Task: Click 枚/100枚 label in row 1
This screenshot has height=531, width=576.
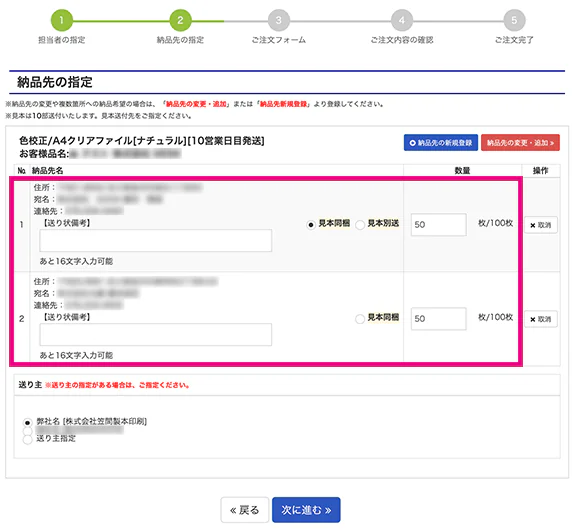Action: pos(495,223)
